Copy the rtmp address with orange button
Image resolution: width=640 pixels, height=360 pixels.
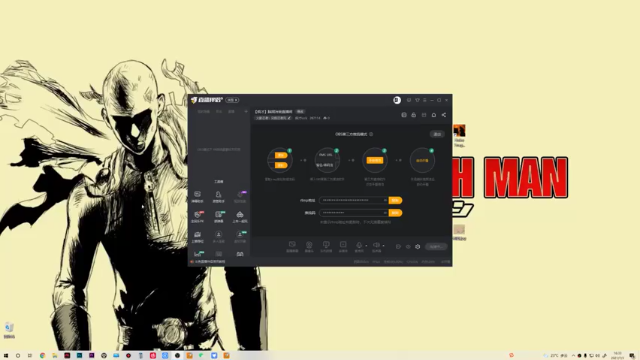[x=395, y=200]
